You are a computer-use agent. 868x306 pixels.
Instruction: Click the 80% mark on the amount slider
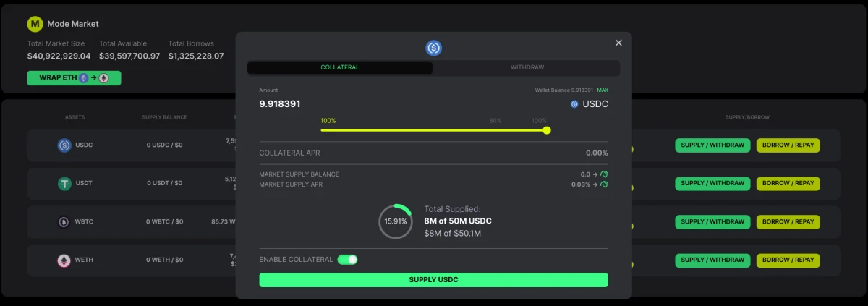click(x=495, y=121)
